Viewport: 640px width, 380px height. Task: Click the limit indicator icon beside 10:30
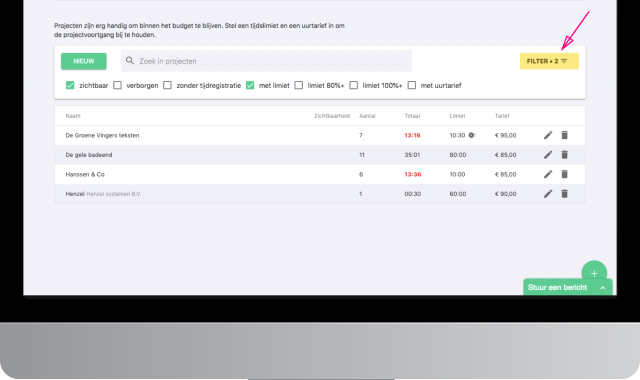tap(472, 135)
